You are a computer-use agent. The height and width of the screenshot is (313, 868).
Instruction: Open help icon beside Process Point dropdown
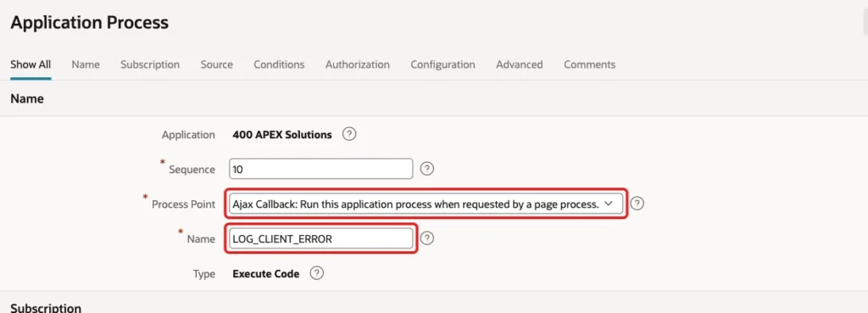(x=637, y=204)
